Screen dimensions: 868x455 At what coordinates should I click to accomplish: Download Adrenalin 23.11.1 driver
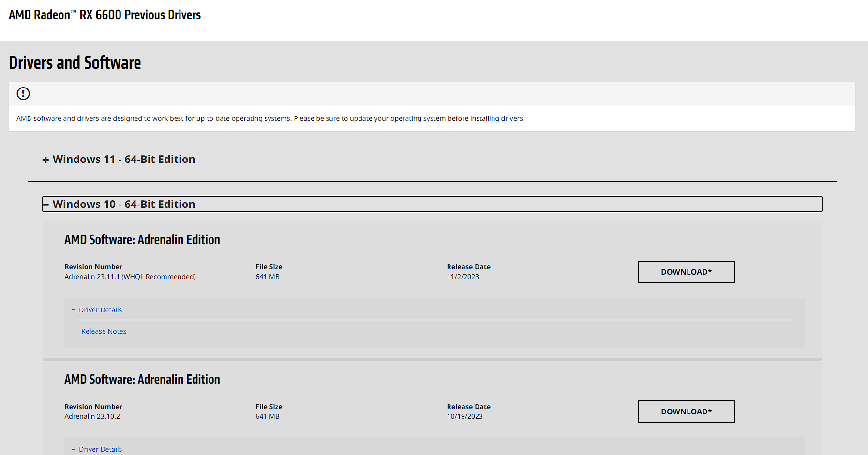tap(686, 272)
